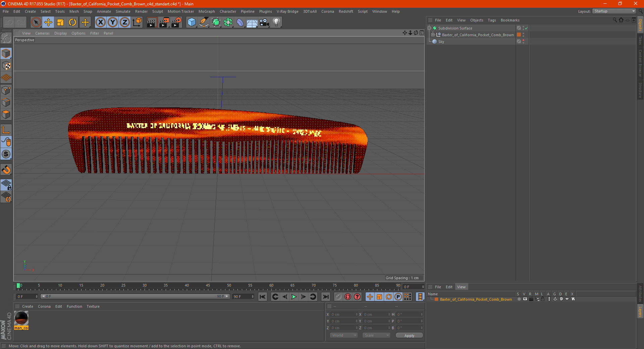The width and height of the screenshot is (644, 349).
Task: Select the Live Selection arrow tool
Action: (x=36, y=22)
